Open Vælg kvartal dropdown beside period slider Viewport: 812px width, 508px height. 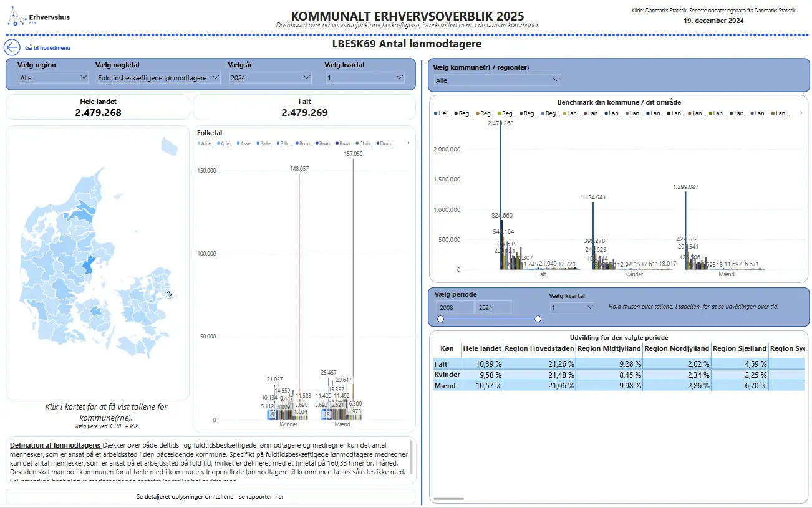click(572, 307)
